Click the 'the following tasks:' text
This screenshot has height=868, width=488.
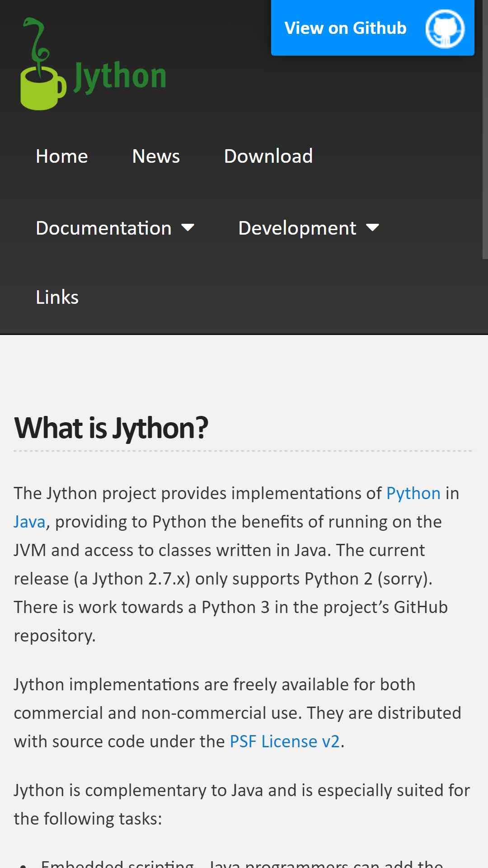pos(88,819)
